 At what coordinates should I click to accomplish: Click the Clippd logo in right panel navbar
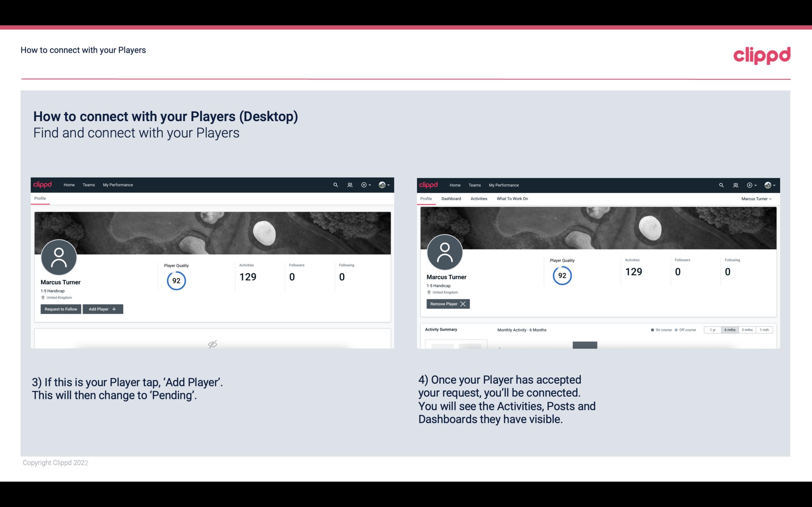pos(429,184)
